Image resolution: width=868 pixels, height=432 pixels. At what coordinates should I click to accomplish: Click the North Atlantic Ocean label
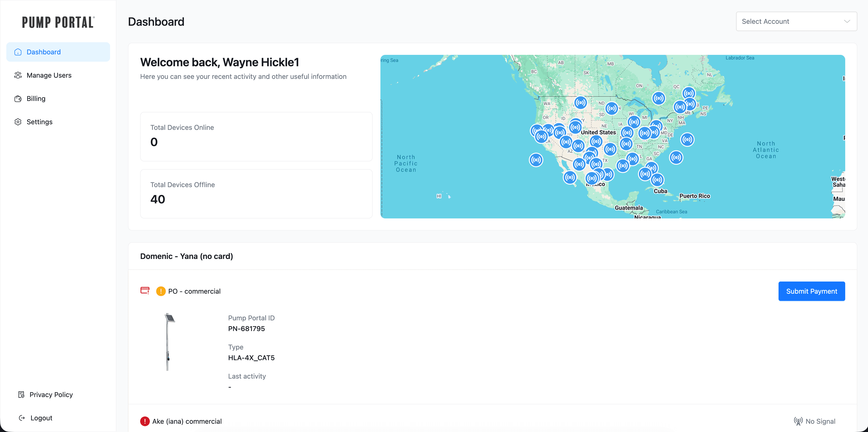coord(766,150)
